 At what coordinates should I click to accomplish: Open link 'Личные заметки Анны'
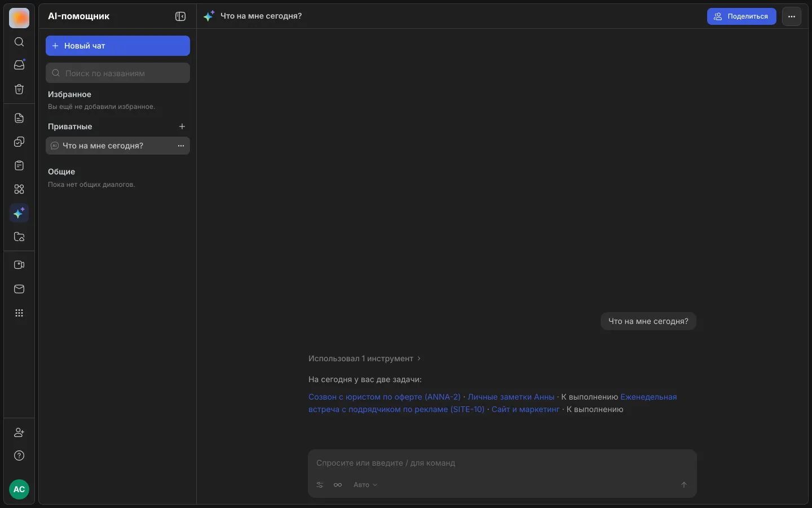tap(511, 397)
